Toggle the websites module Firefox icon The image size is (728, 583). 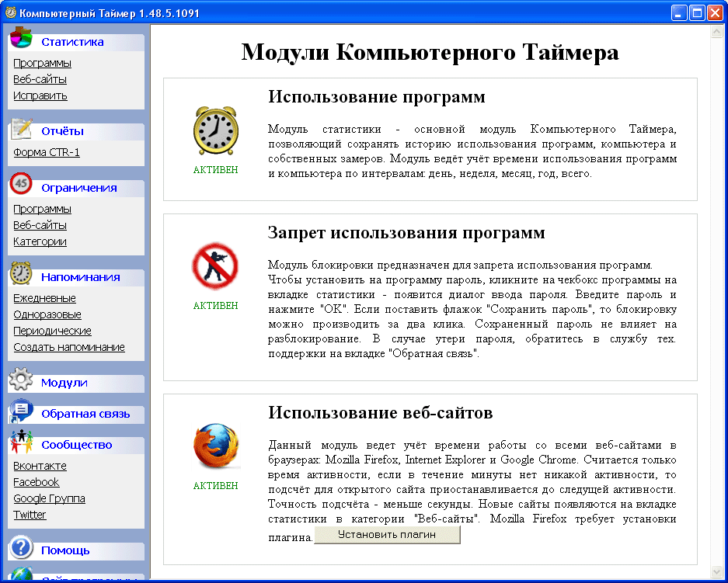[x=215, y=447]
